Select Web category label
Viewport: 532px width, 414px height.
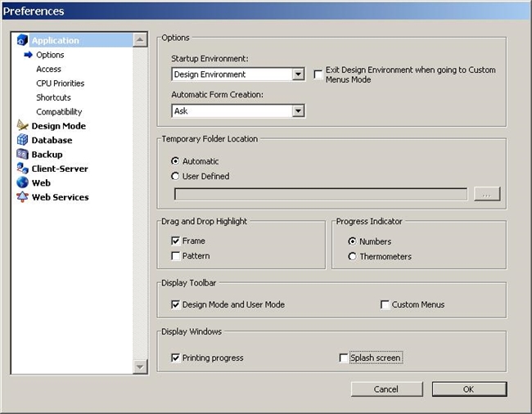(41, 182)
